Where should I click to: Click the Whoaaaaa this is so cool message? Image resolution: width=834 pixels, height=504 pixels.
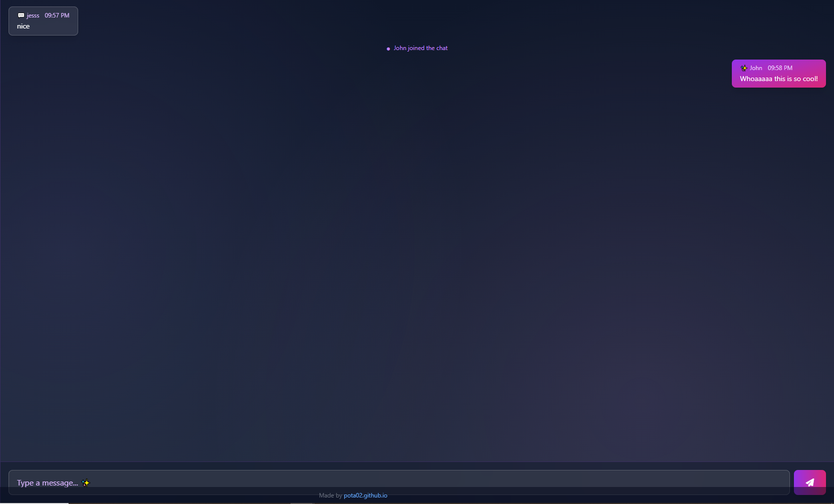(x=779, y=79)
